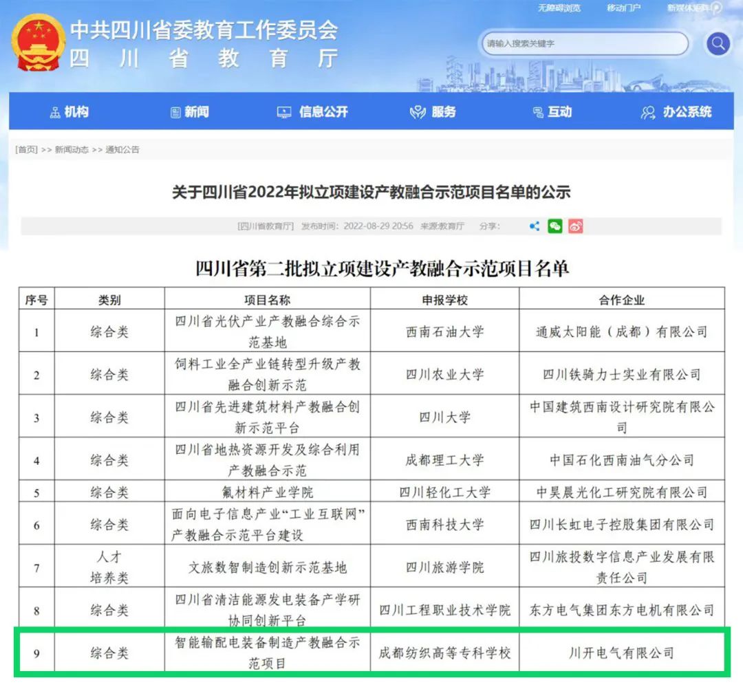Click cell 智能输配电装备制造产教融合示范项目
Screen dimensions: 743x700
(267, 653)
